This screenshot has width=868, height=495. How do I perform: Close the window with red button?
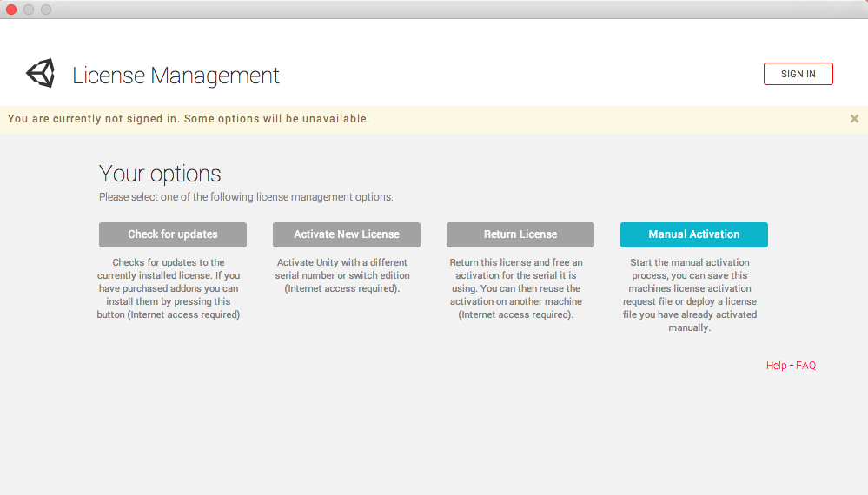[x=11, y=10]
